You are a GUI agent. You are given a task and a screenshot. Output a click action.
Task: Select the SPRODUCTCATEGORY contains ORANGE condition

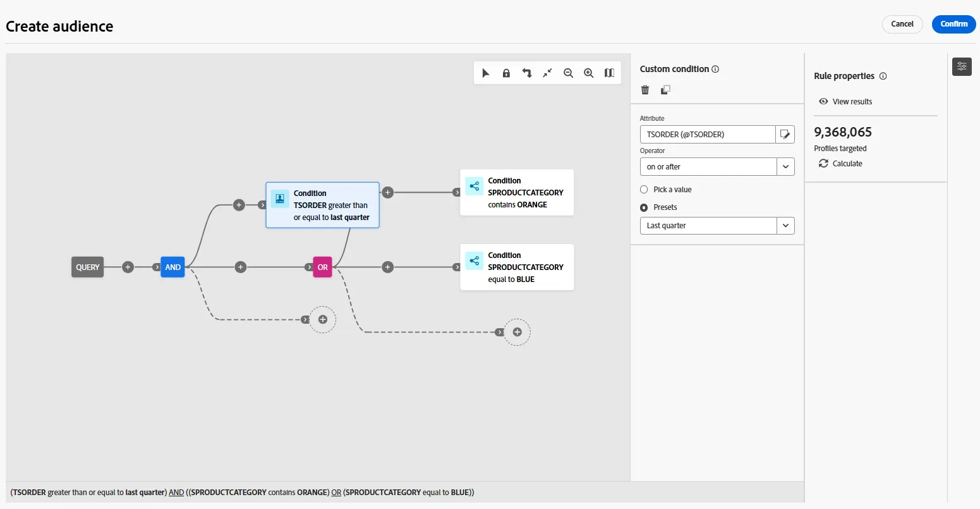tap(517, 192)
